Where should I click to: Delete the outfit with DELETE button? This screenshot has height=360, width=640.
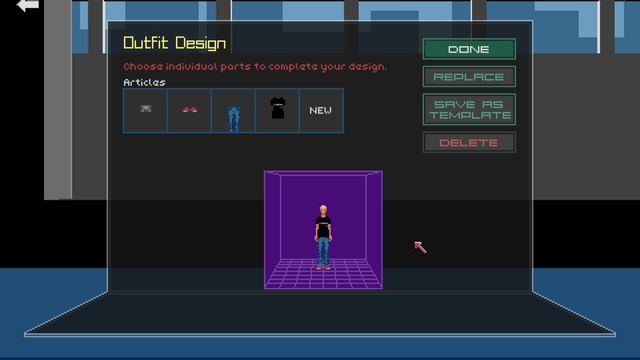469,142
